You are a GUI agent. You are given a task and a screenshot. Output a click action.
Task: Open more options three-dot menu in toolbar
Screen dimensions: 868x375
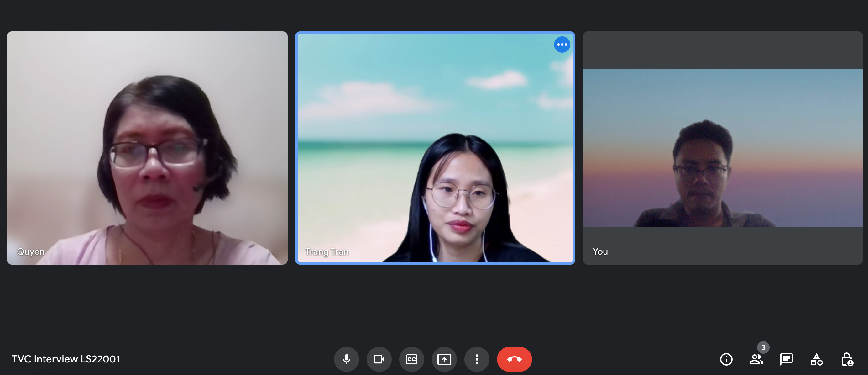pyautogui.click(x=476, y=359)
